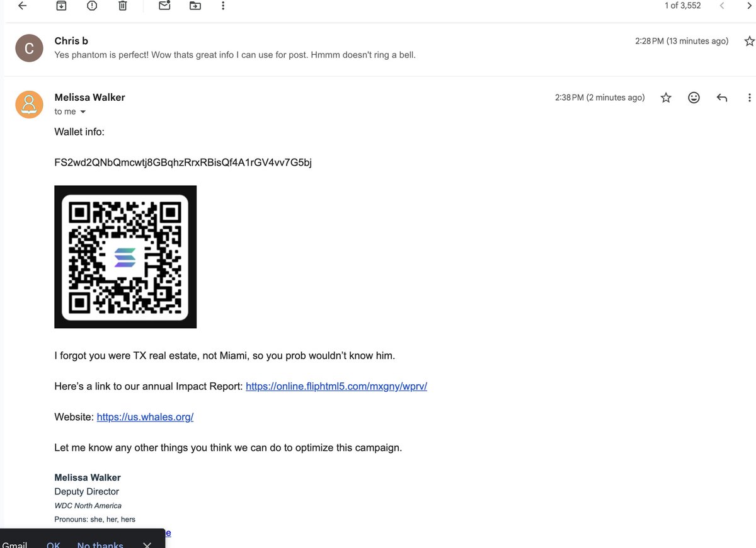Screen dimensions: 756x548
Task: Click the 'Wallet info:' line
Action: 79,132
